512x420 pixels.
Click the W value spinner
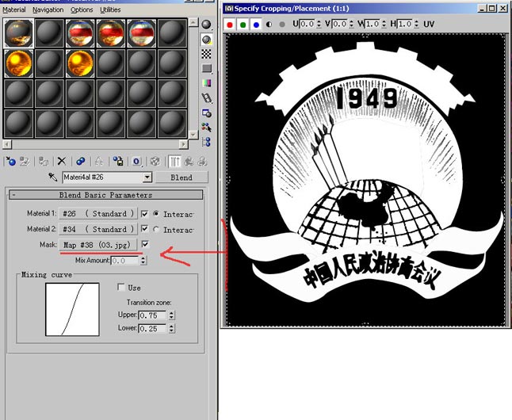[x=384, y=24]
